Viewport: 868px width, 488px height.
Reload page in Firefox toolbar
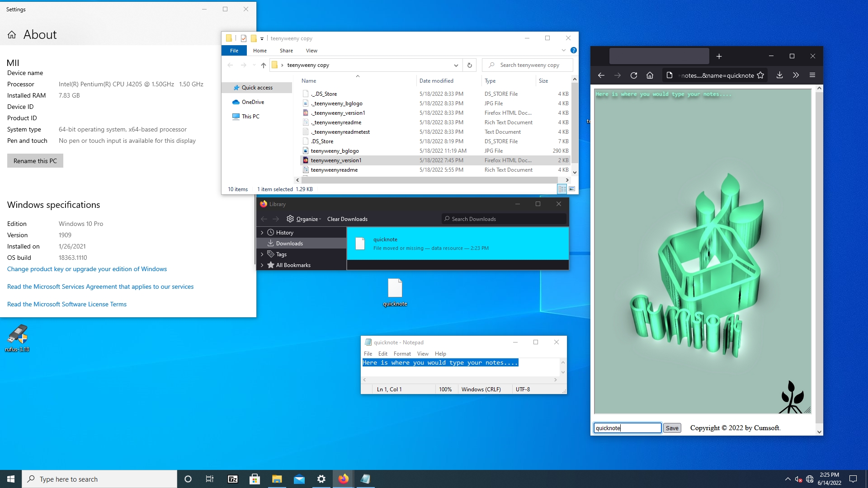pos(634,75)
